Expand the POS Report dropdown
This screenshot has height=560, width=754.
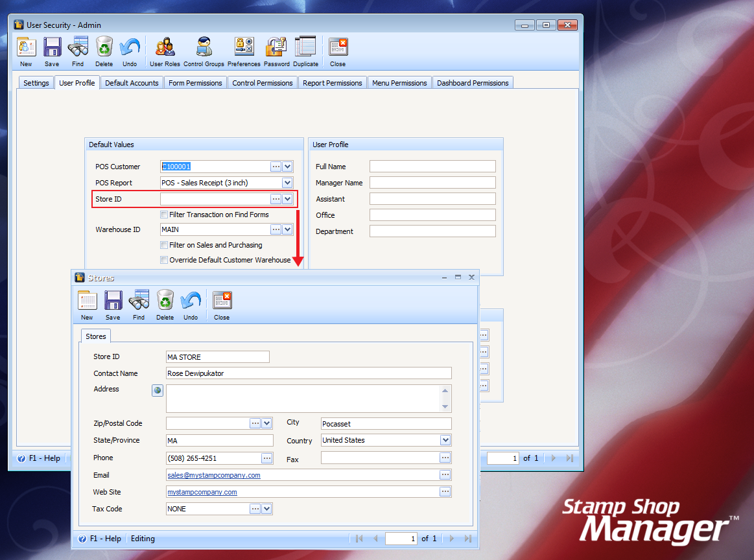[288, 183]
